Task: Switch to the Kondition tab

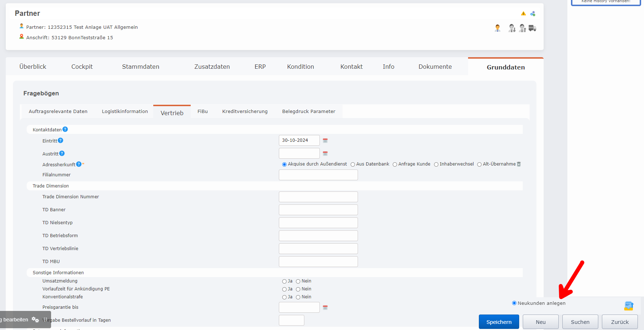Action: tap(300, 67)
